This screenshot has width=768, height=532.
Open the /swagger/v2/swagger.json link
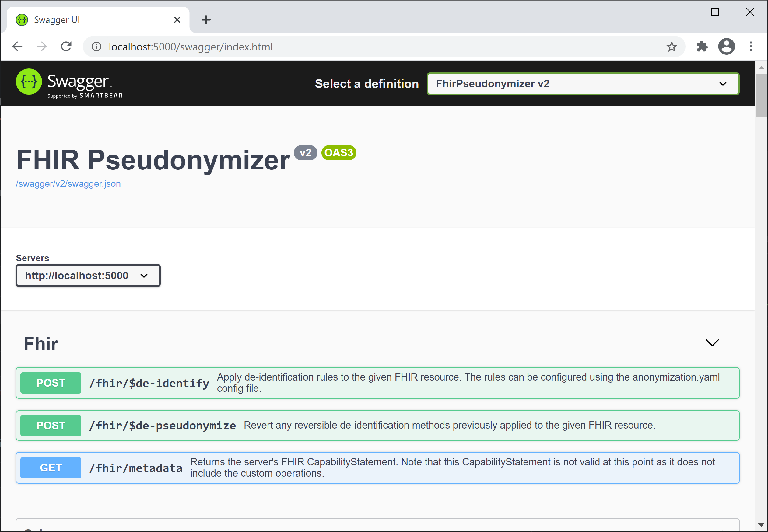point(68,184)
